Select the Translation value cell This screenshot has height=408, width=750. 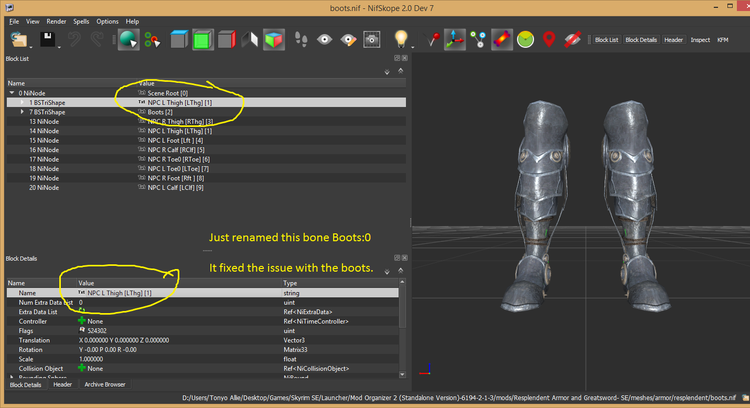coord(179,340)
